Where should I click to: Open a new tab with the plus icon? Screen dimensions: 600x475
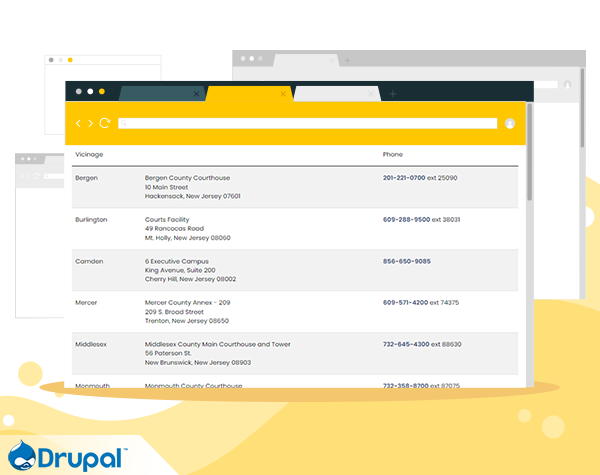tap(393, 94)
